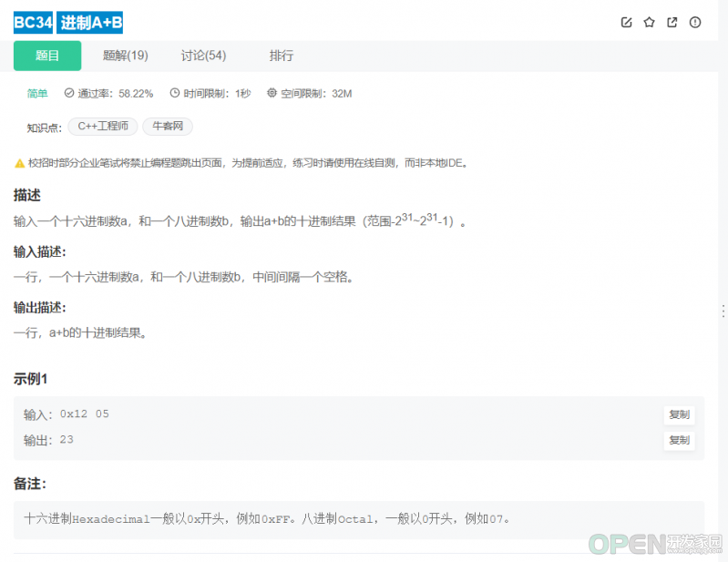Switch to the 讨论(54) tab
The width and height of the screenshot is (728, 562).
tap(203, 56)
